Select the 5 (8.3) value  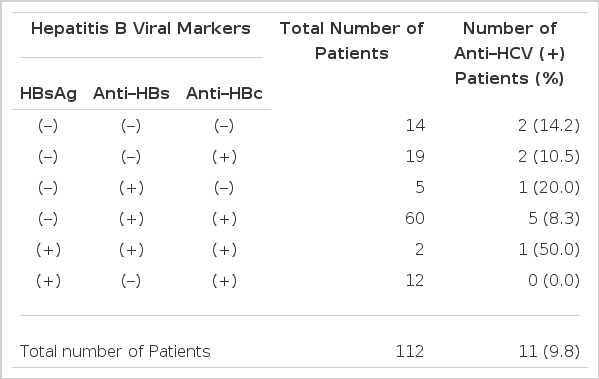(554, 218)
